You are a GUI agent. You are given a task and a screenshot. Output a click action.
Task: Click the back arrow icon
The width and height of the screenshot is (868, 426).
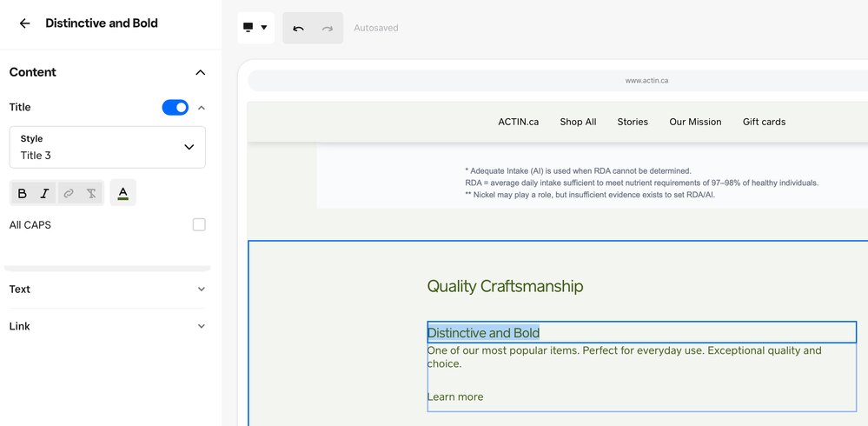click(24, 23)
